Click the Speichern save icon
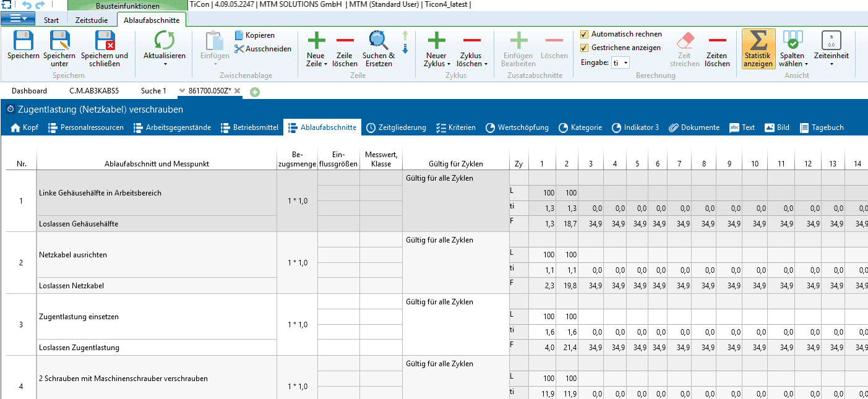Image resolution: width=868 pixels, height=399 pixels. click(x=24, y=41)
